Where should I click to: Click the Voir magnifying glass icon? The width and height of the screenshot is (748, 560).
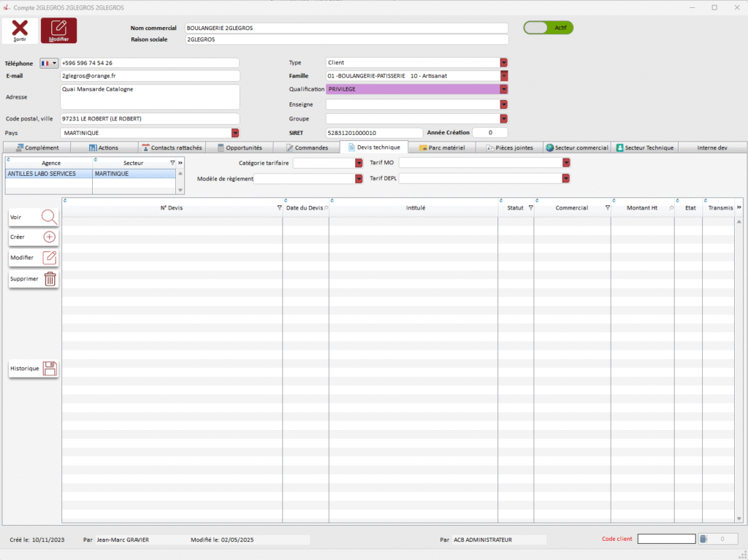[x=49, y=217]
